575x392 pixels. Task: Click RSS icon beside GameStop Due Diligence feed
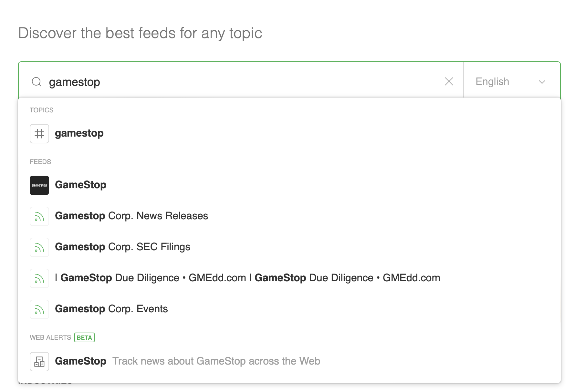click(39, 278)
